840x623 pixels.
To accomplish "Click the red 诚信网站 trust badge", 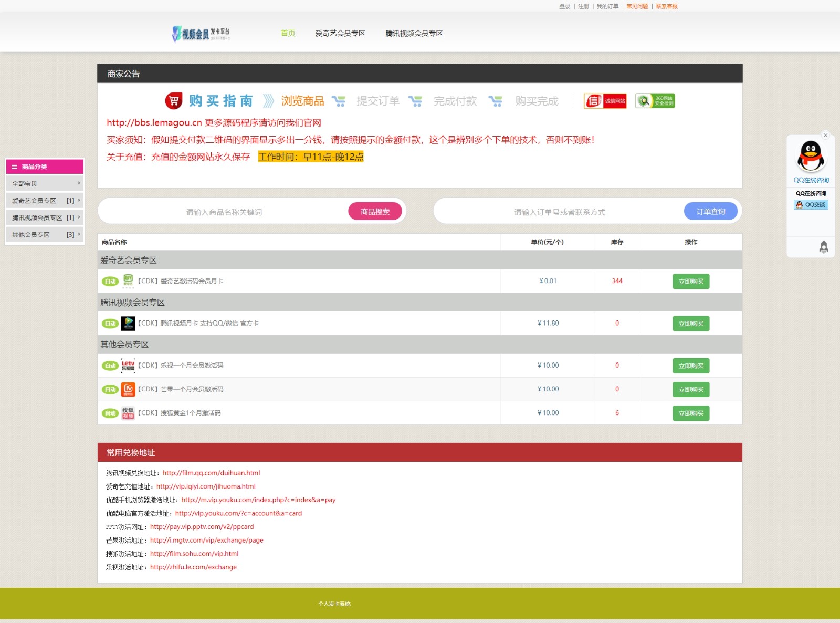I will pyautogui.click(x=605, y=101).
